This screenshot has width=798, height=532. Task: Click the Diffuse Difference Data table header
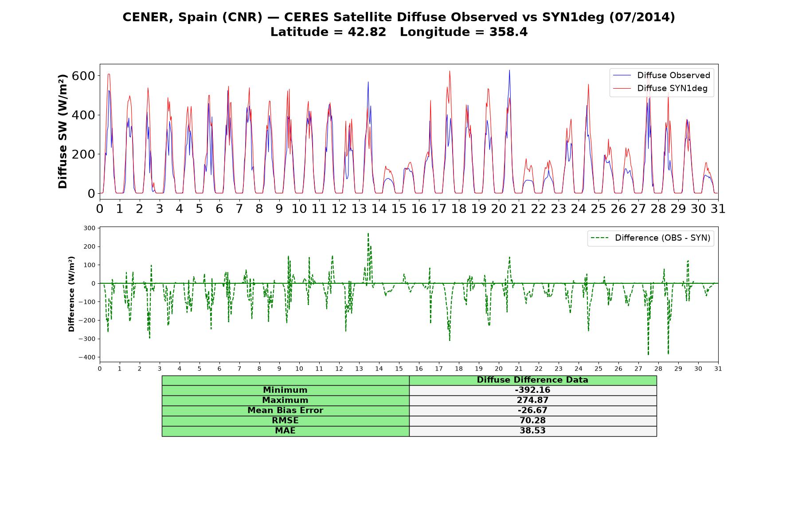[x=533, y=380]
